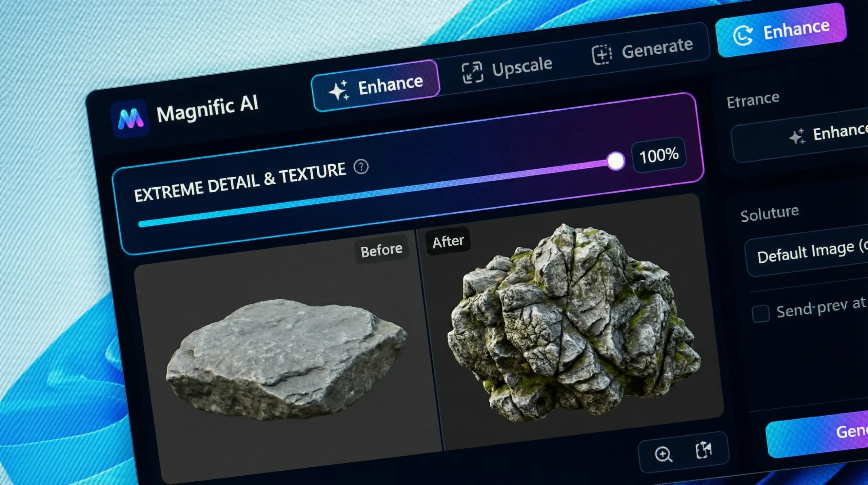
Task: Click the Generate plus-frame icon
Action: tap(602, 55)
